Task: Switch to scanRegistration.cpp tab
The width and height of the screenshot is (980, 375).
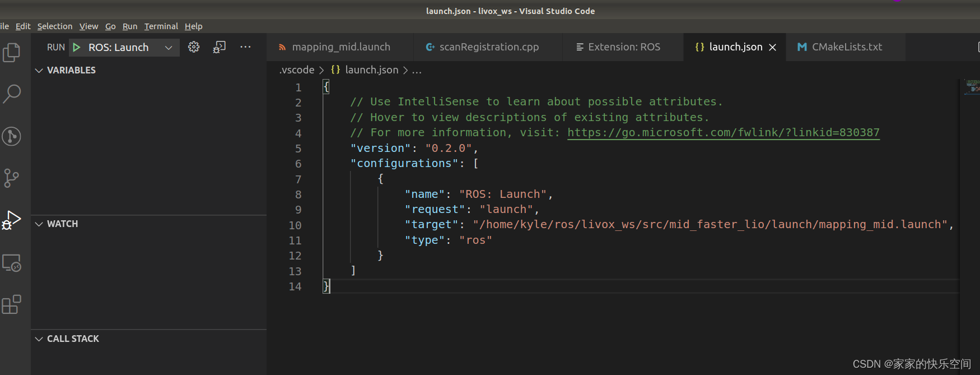Action: (488, 47)
